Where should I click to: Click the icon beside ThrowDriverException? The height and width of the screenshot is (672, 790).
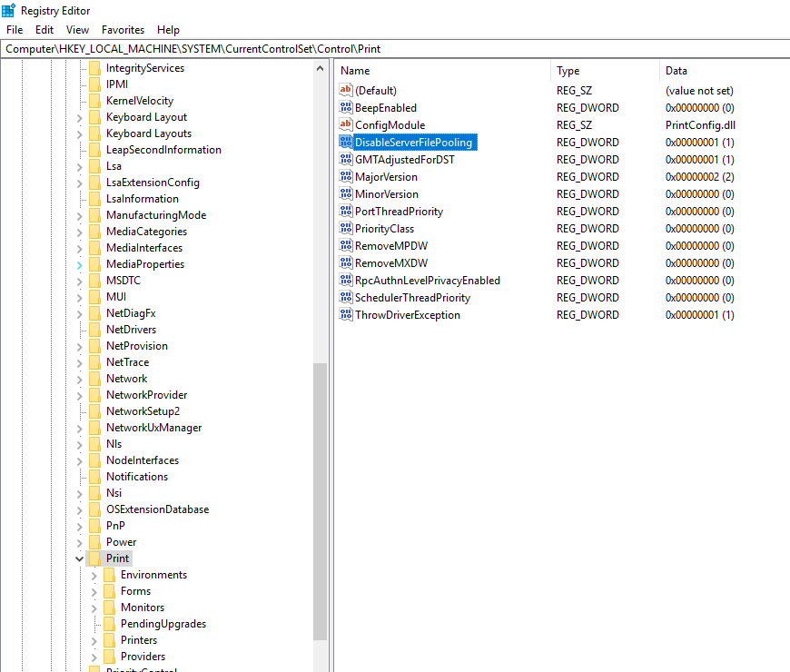tap(344, 314)
